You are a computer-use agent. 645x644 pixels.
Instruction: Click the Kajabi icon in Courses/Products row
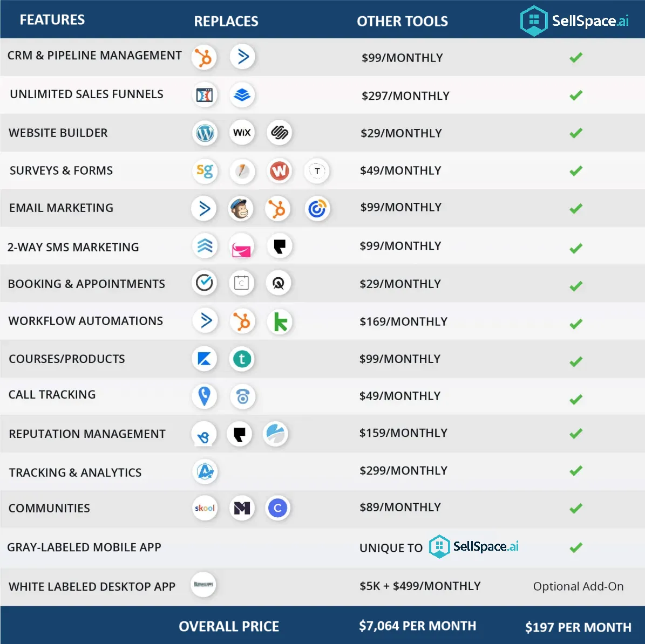pyautogui.click(x=205, y=359)
